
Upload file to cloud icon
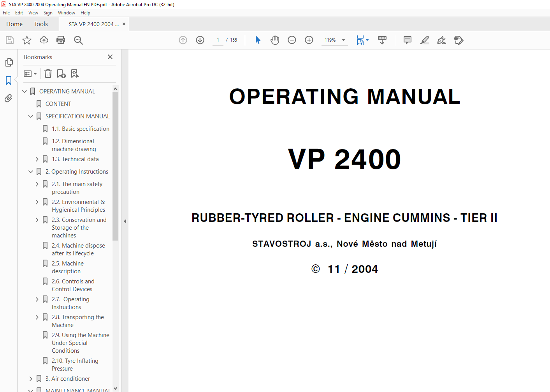coord(44,40)
